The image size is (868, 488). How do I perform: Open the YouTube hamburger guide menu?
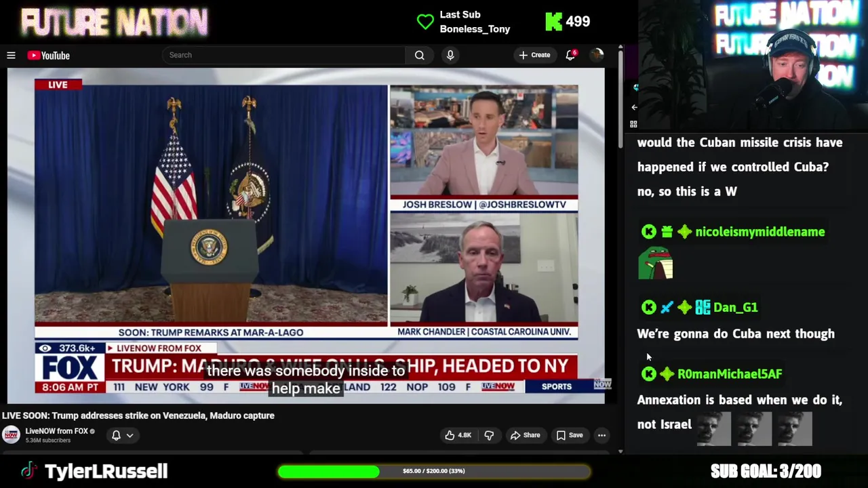pyautogui.click(x=11, y=56)
